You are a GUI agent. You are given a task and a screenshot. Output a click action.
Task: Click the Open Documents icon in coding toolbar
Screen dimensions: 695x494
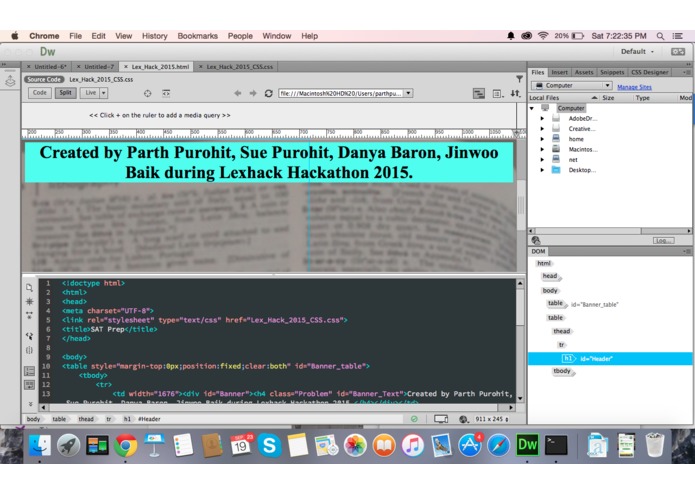coord(29,288)
